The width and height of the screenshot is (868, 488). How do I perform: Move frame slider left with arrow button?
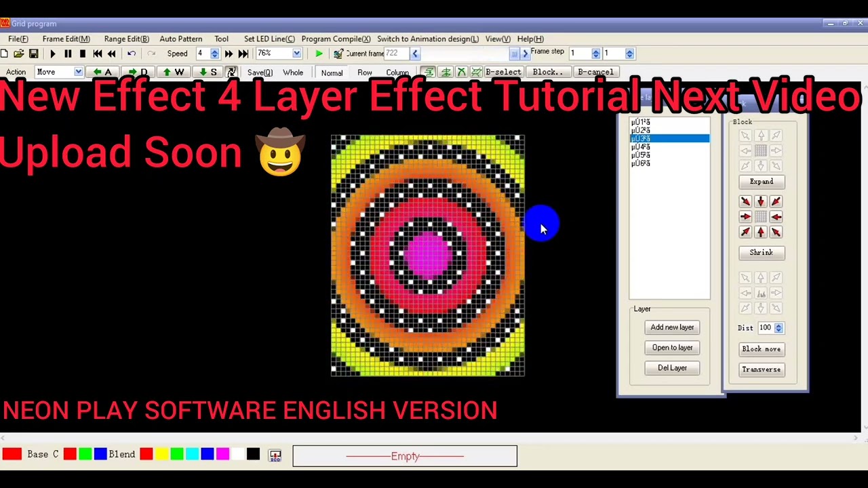[x=415, y=54]
